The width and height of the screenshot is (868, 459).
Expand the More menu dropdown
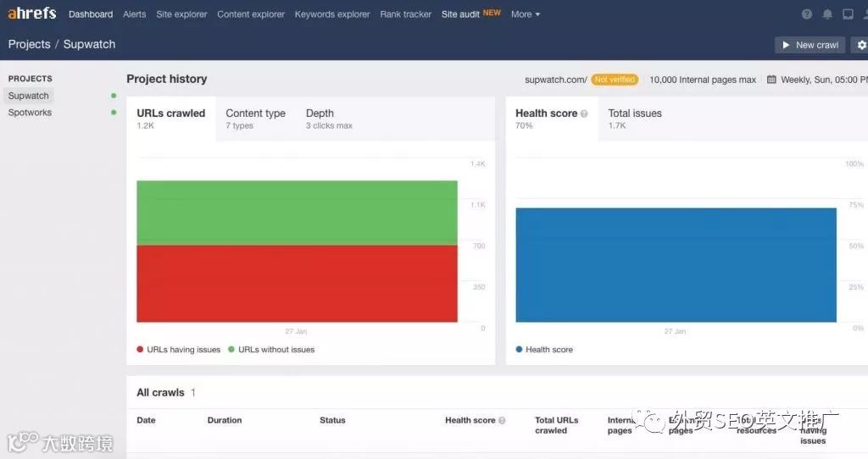tap(526, 14)
